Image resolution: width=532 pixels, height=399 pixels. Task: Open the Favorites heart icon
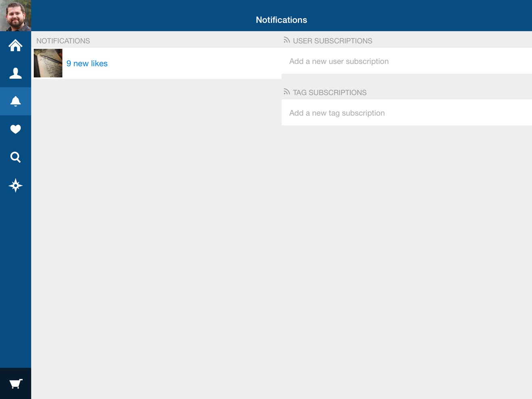pos(15,129)
